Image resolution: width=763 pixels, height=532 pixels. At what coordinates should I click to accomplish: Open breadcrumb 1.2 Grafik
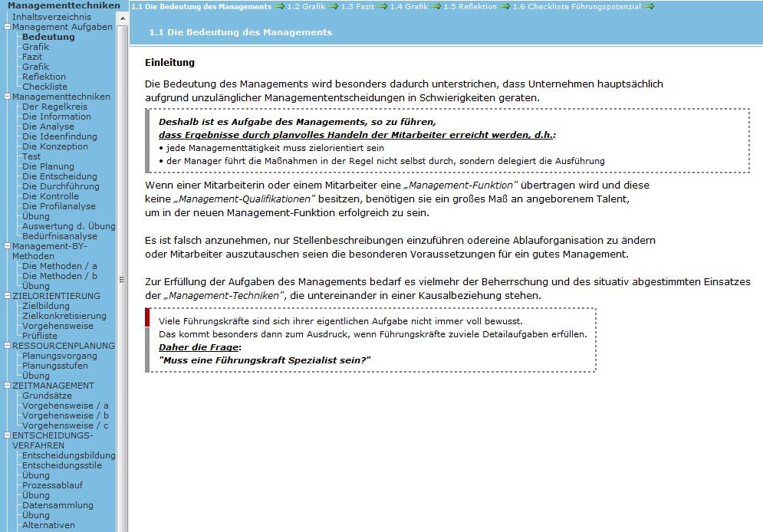306,7
